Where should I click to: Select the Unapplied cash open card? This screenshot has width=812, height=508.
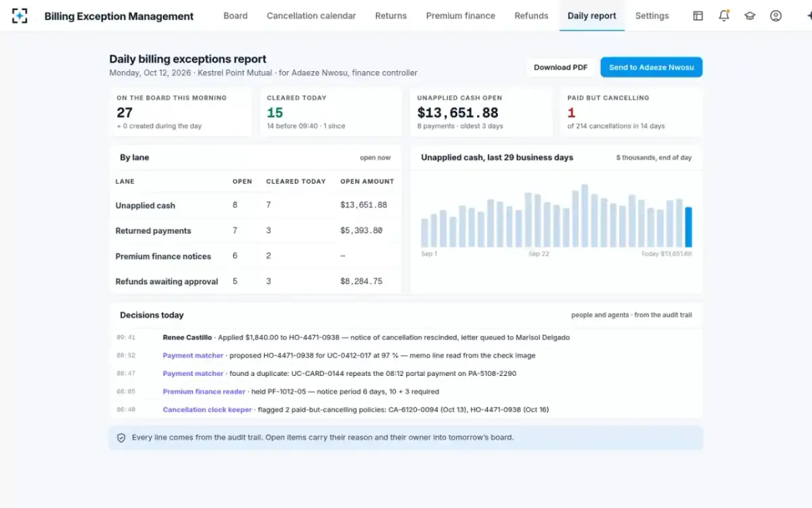tap(481, 112)
